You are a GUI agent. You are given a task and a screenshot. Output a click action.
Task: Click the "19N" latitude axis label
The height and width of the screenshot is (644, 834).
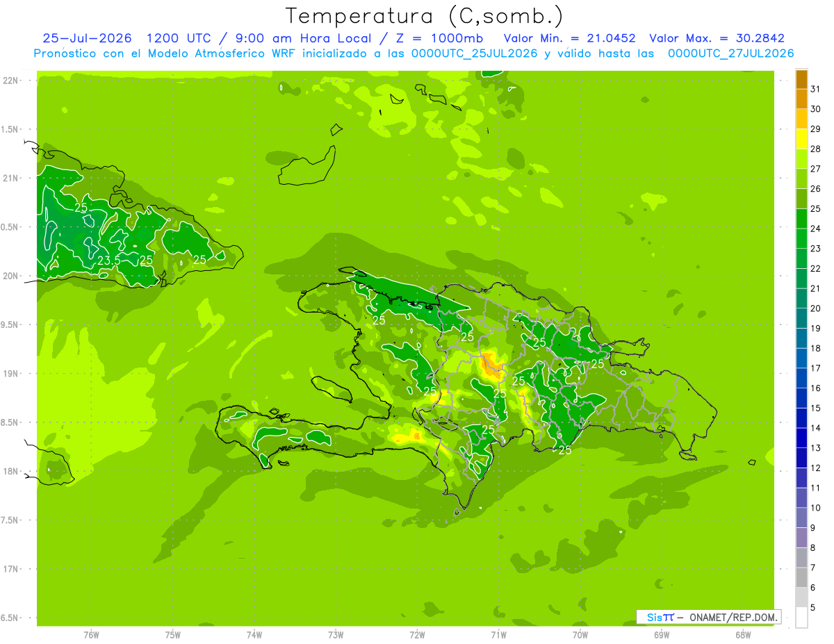click(12, 374)
